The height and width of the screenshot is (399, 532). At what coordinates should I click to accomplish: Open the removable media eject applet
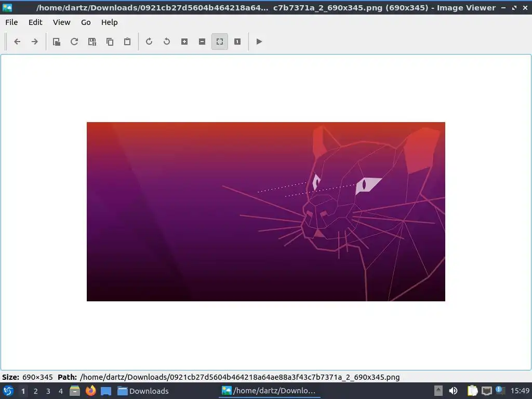[438, 391]
